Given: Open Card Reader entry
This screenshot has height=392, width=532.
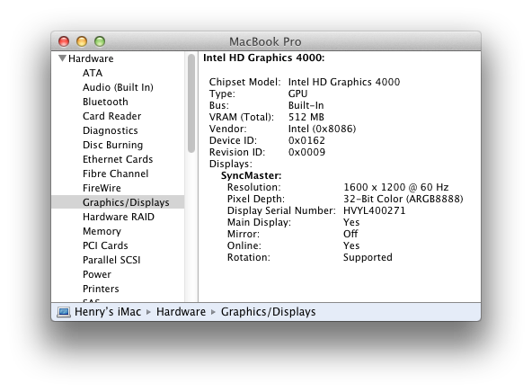Looking at the screenshot, I should (111, 116).
